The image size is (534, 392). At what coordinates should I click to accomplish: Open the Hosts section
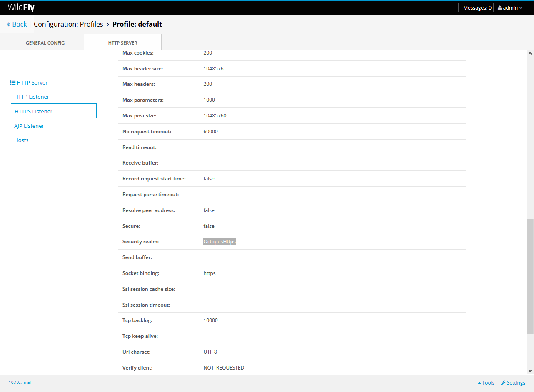[21, 140]
